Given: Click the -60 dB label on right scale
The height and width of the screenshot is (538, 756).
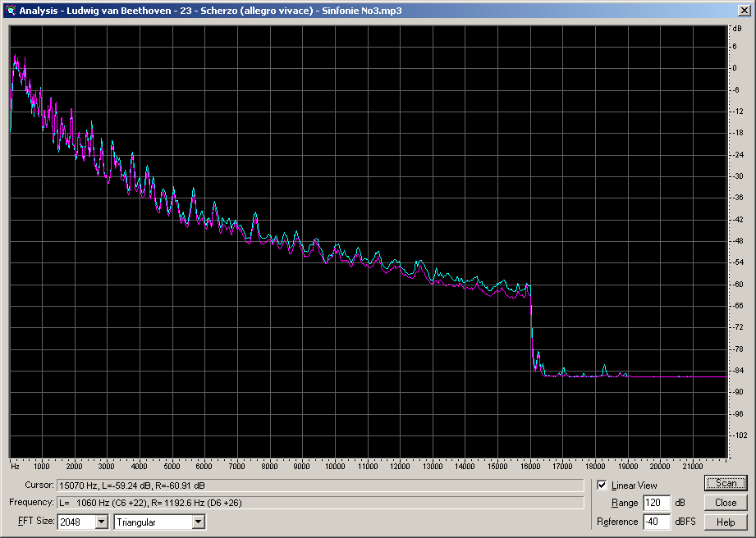Looking at the screenshot, I should (x=739, y=285).
